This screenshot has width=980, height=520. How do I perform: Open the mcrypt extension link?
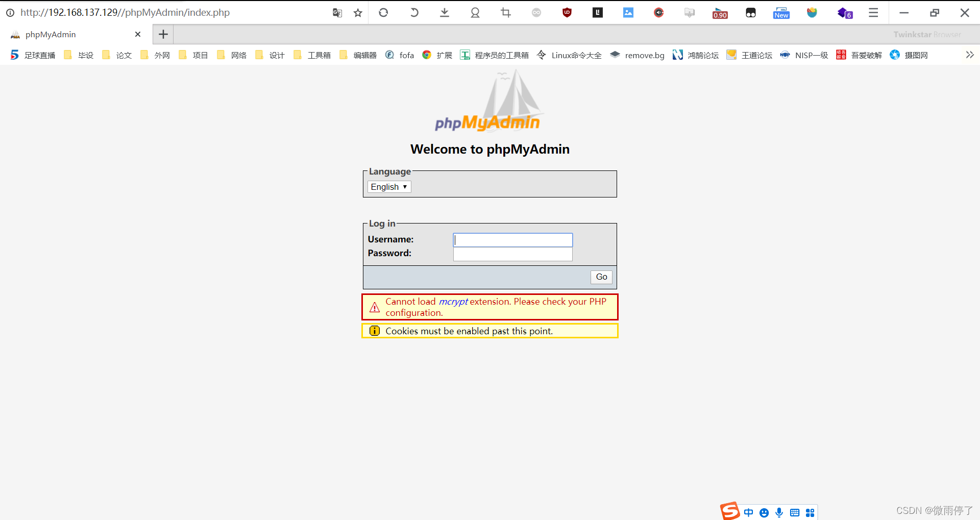pos(453,302)
